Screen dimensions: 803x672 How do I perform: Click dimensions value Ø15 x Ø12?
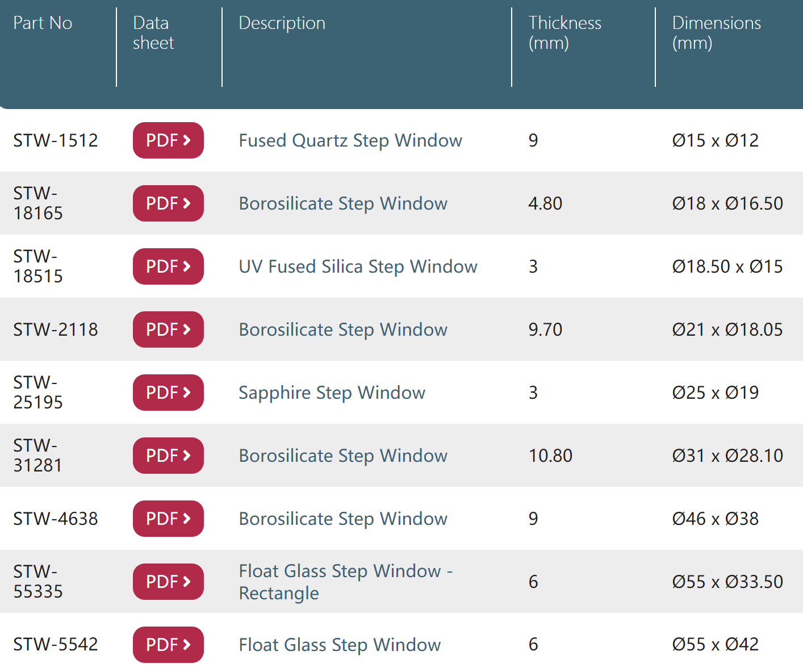coord(716,140)
